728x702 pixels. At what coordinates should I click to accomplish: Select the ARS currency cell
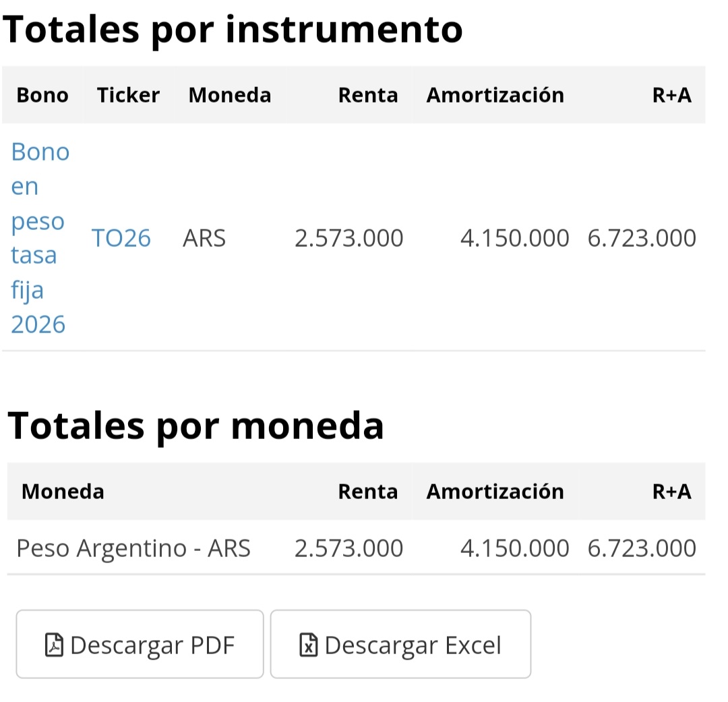(x=204, y=238)
